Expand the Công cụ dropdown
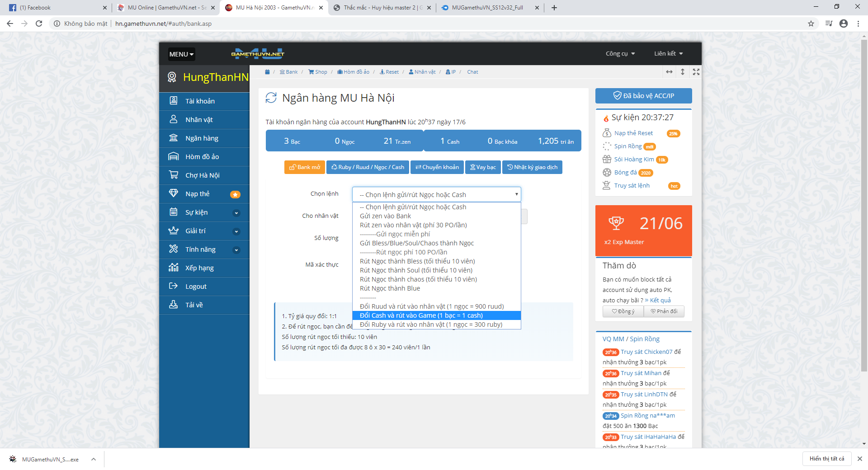Screen dimensions: 868x470 coord(620,54)
